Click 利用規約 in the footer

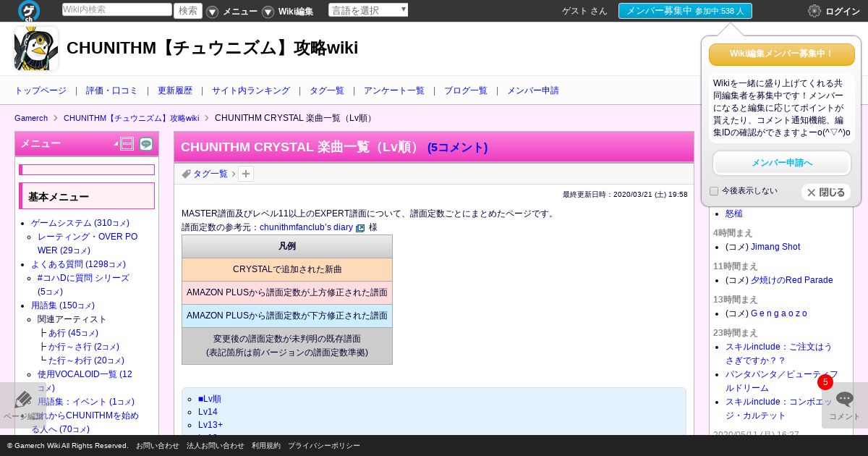pyautogui.click(x=266, y=446)
